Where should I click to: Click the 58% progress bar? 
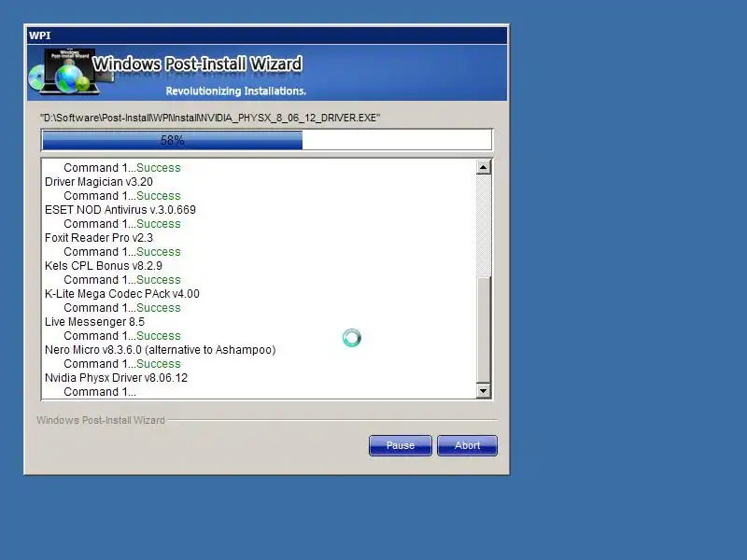[x=267, y=140]
